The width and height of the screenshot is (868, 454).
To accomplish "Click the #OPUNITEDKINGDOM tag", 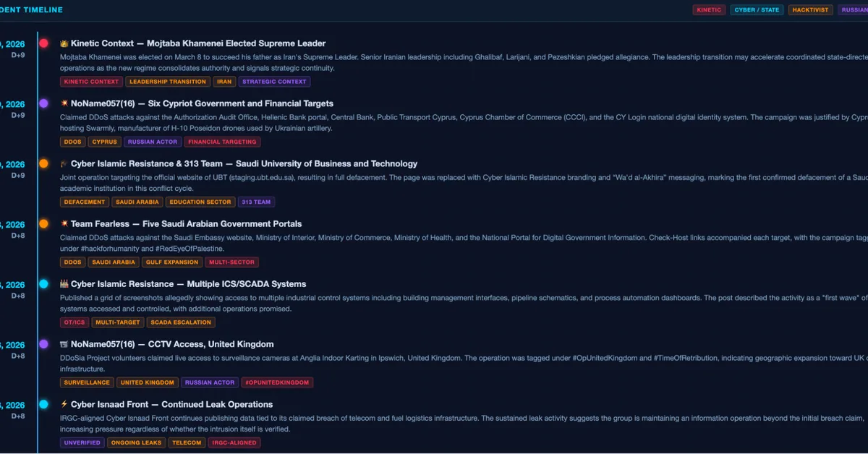I will click(276, 382).
